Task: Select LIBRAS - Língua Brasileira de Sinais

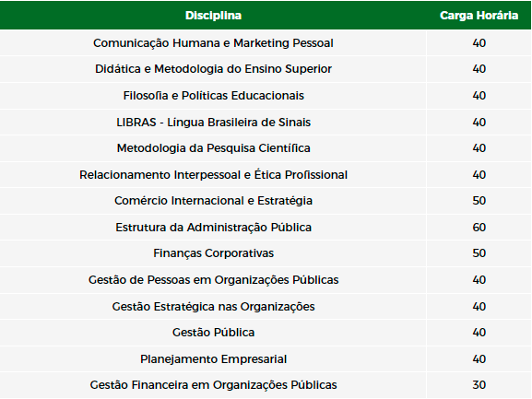Action: pyautogui.click(x=213, y=122)
